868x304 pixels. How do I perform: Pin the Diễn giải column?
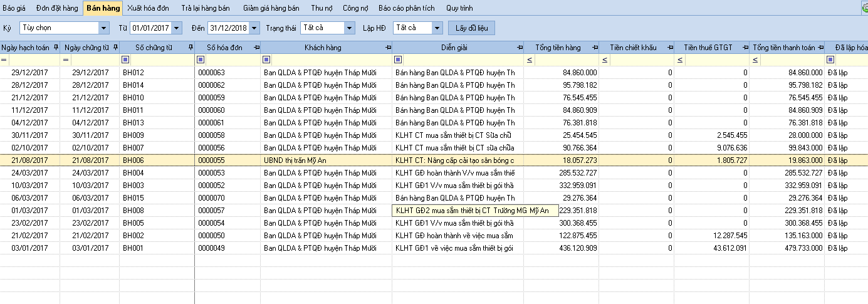520,48
